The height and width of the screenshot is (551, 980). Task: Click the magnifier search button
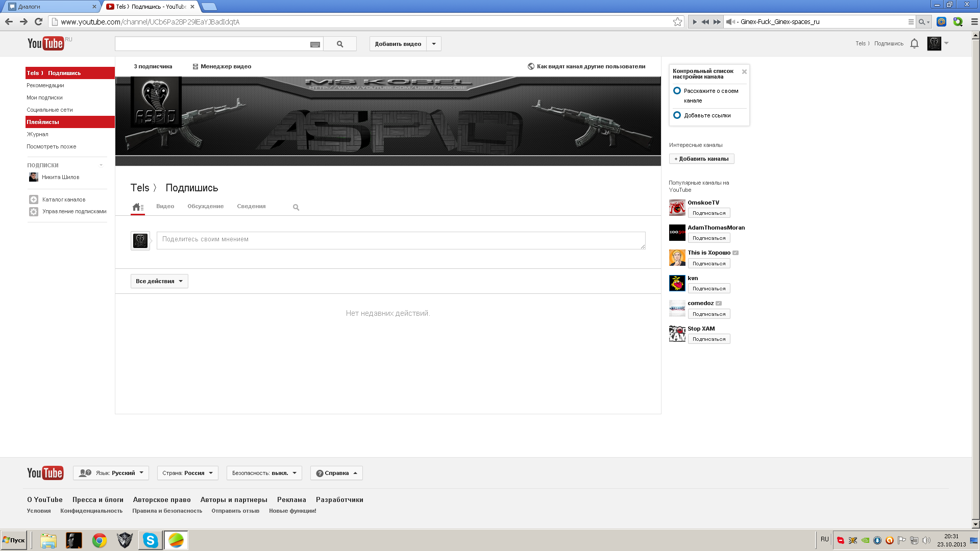(x=340, y=44)
